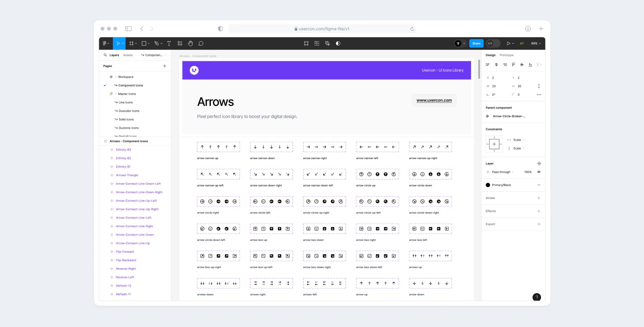Align selection to top edge
The height and width of the screenshot is (327, 644).
click(x=513, y=65)
